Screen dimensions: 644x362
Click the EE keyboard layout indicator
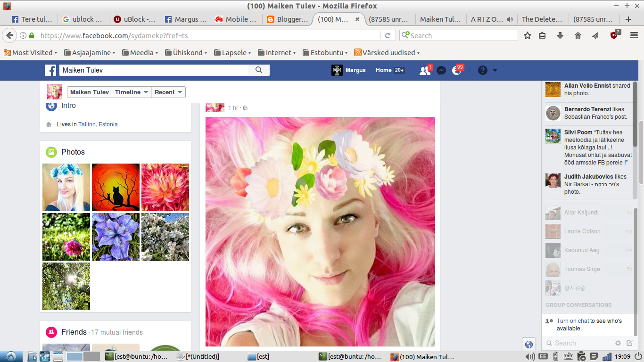(543, 356)
